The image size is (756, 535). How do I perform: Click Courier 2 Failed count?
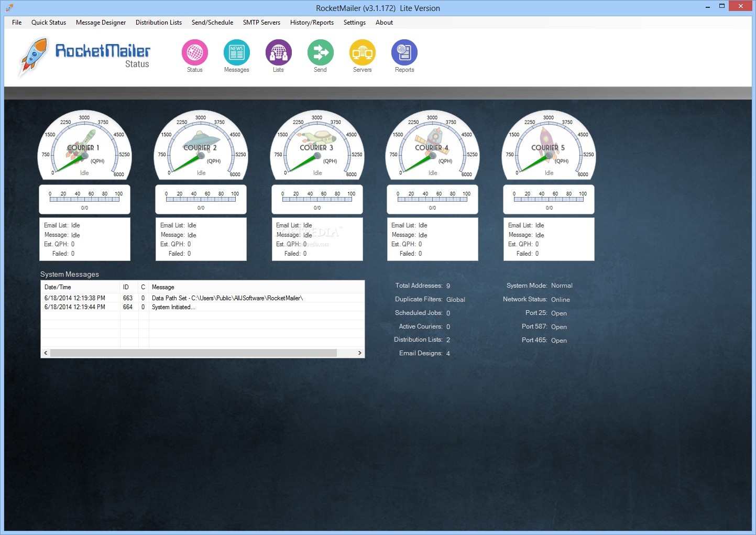189,254
